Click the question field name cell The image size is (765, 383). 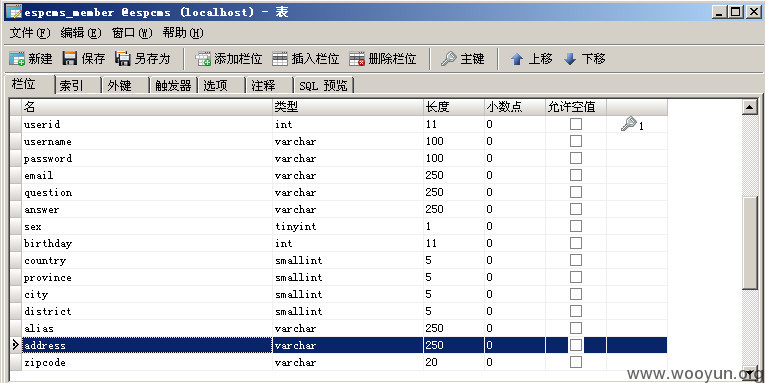pos(147,192)
